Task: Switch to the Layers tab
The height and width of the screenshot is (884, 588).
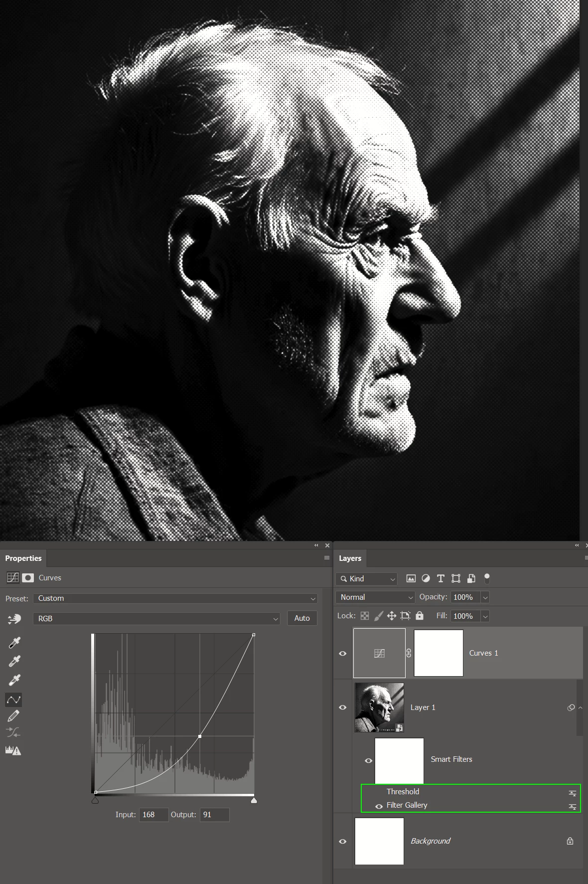Action: 350,558
